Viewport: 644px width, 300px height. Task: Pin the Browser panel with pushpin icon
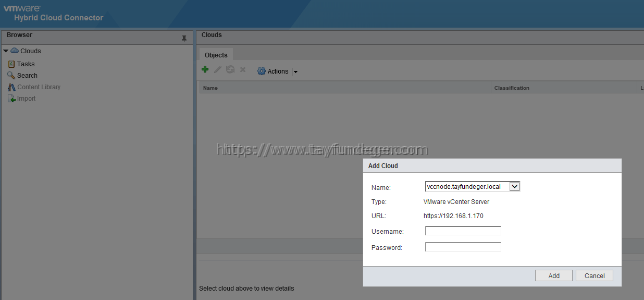click(x=184, y=38)
